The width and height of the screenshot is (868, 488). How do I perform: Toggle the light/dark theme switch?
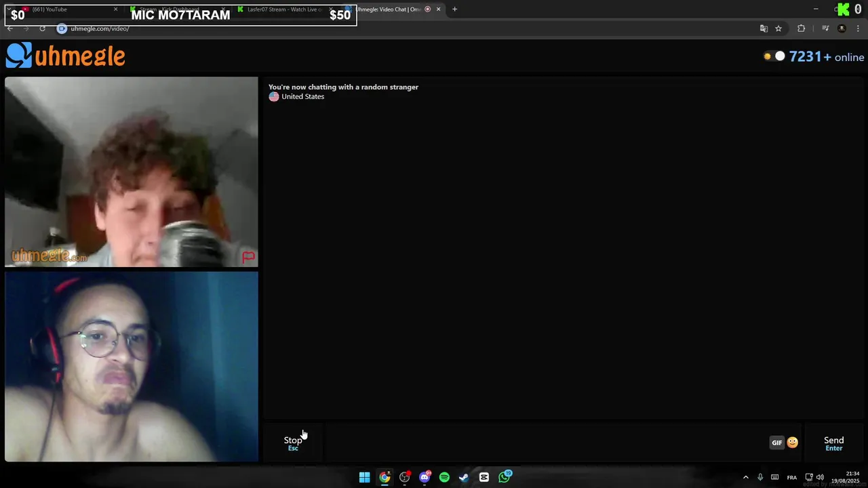click(774, 56)
